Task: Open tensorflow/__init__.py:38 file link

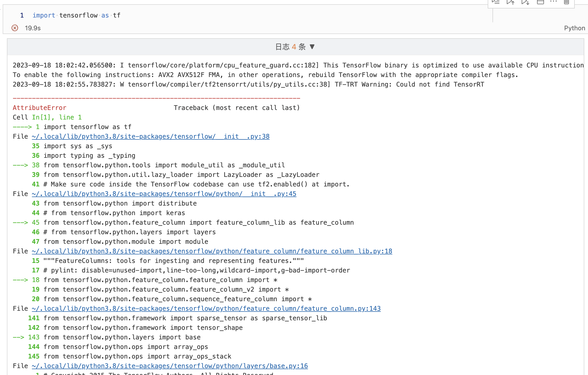Action: [150, 137]
